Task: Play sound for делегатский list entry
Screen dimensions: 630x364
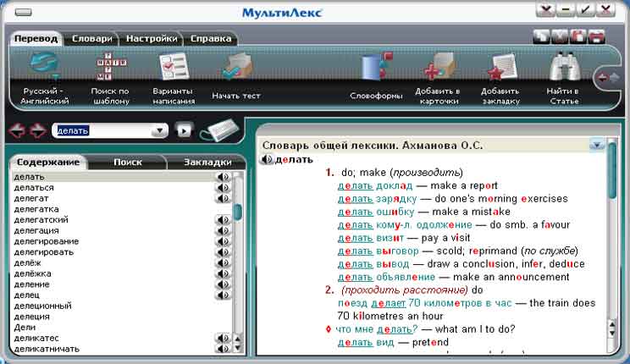Action: click(223, 220)
